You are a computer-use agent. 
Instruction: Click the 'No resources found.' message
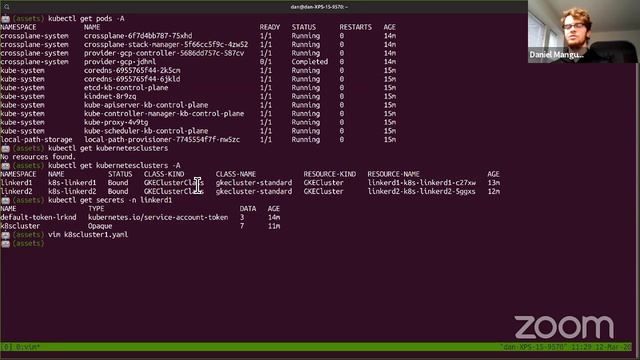[38, 157]
